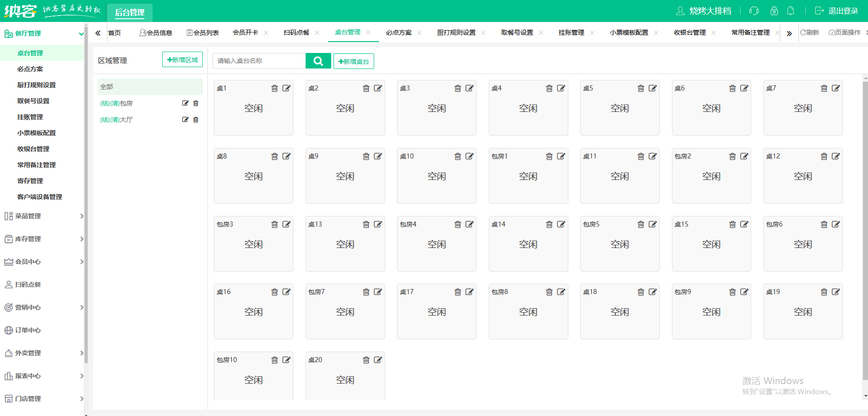Screen dimensions: 868x416
Task: Open the notification bell icon
Action: [790, 11]
